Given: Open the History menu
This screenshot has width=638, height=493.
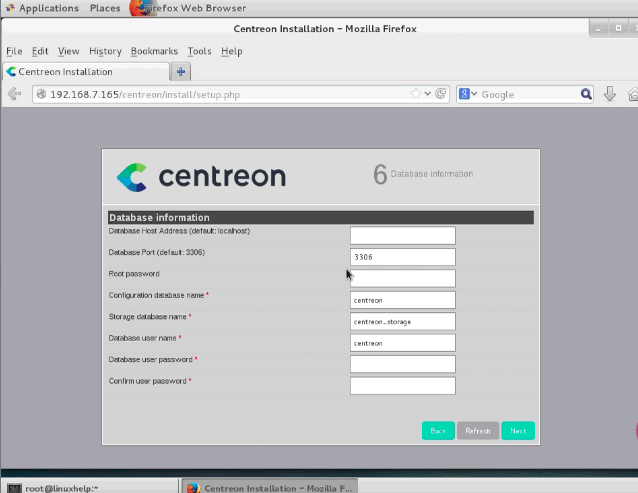Looking at the screenshot, I should (x=105, y=51).
